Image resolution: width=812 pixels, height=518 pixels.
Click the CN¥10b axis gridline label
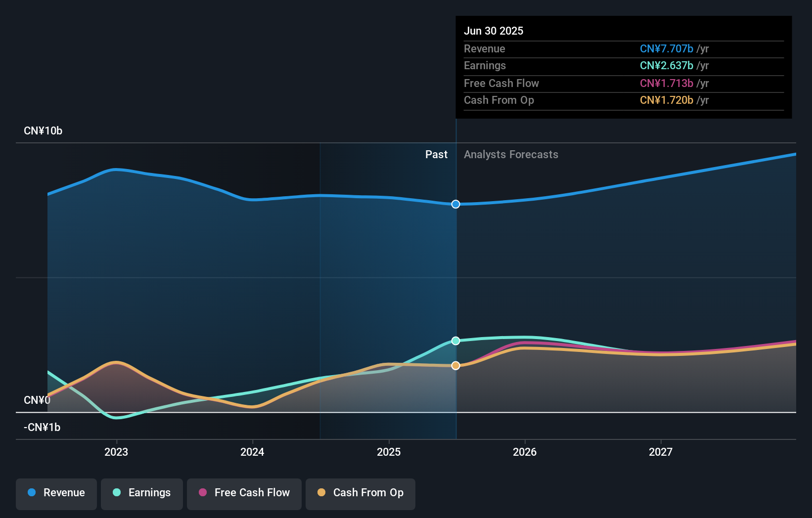coord(43,130)
